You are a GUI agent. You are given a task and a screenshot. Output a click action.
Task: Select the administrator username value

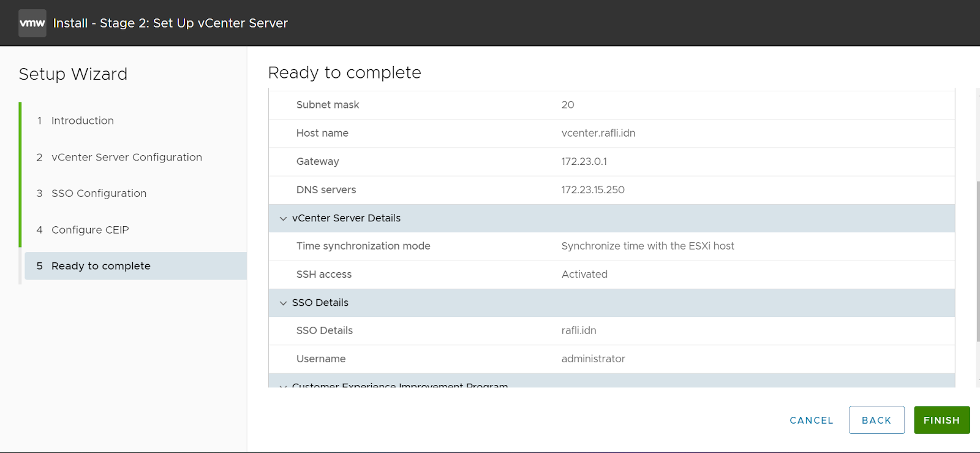(594, 359)
